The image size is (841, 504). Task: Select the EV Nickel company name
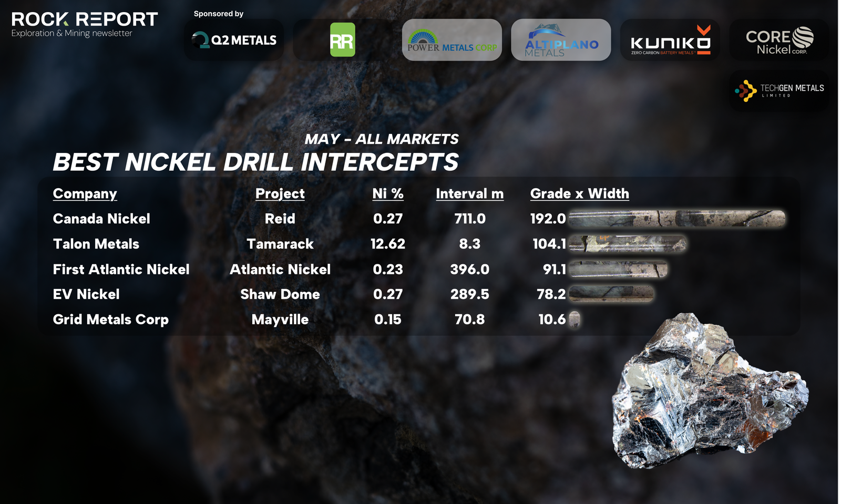86,294
